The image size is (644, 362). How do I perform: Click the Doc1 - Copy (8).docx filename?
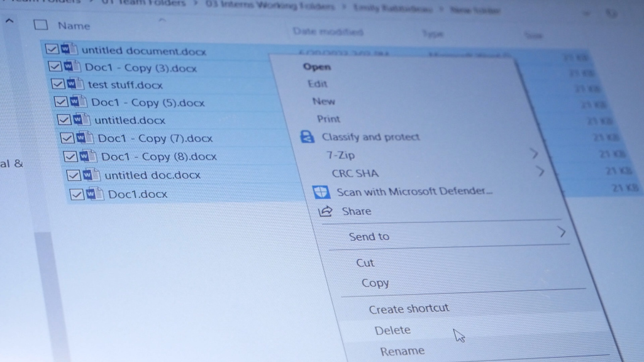pyautogui.click(x=158, y=156)
